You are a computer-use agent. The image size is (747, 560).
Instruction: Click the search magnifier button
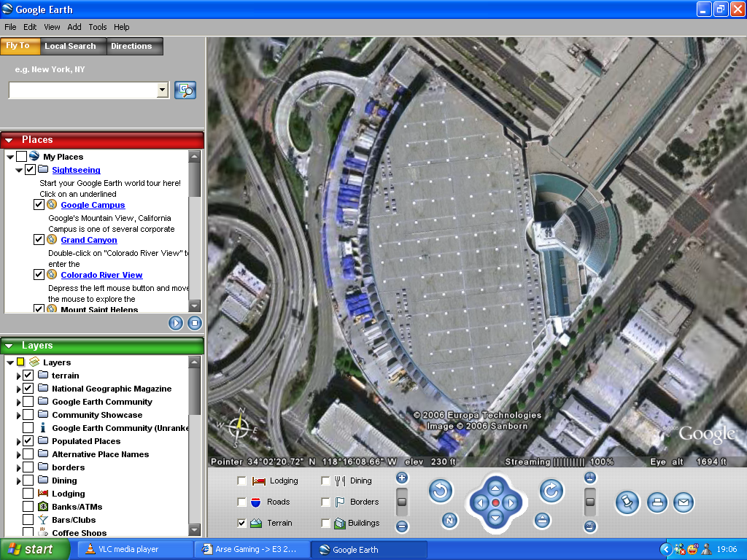(x=185, y=90)
